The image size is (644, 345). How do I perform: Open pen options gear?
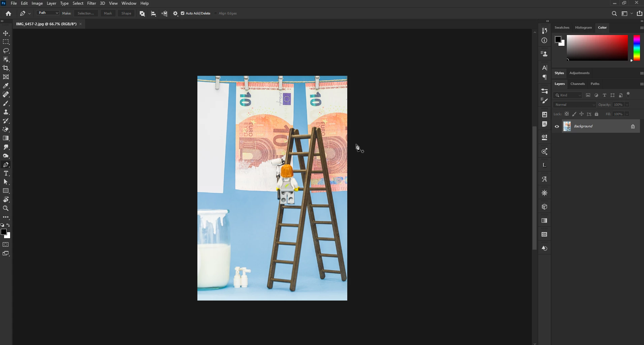click(x=175, y=13)
